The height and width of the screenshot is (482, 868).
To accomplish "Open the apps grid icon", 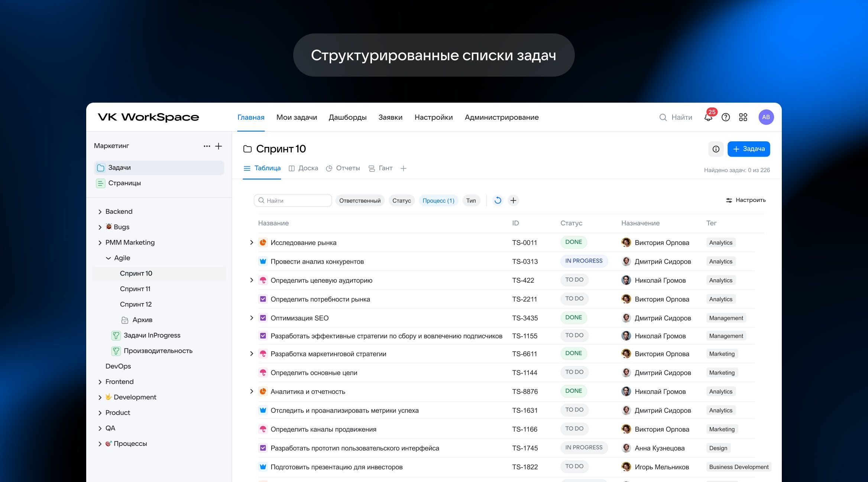I will pyautogui.click(x=743, y=117).
